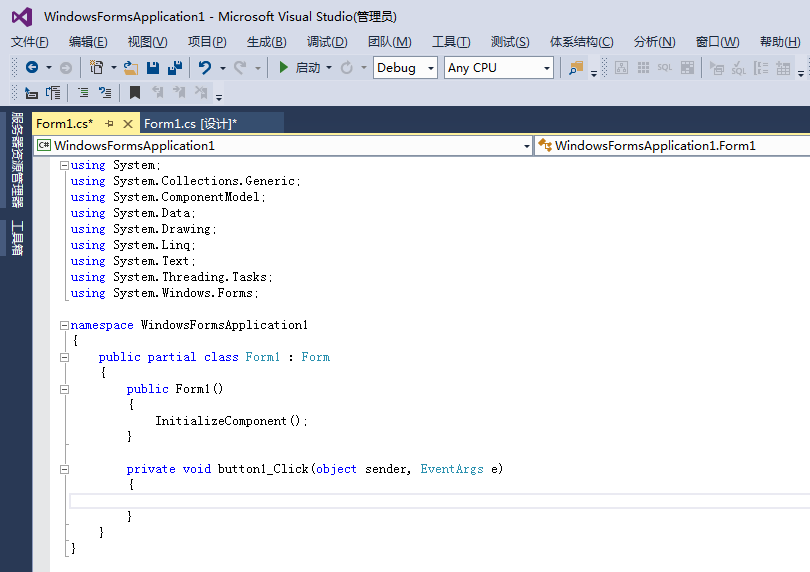The width and height of the screenshot is (810, 572).
Task: Open the 服务器资源管理器 side panel
Action: [x=17, y=160]
